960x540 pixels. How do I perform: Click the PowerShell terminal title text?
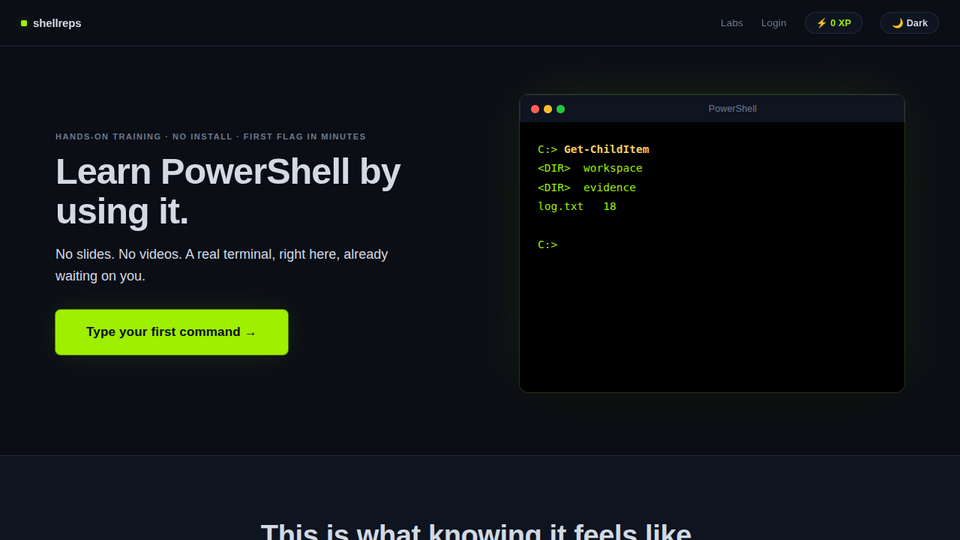tap(732, 108)
